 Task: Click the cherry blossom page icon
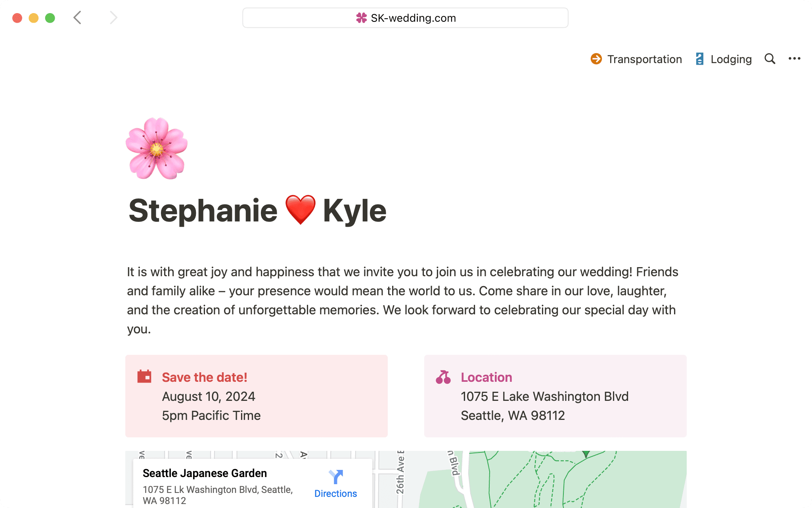[157, 148]
